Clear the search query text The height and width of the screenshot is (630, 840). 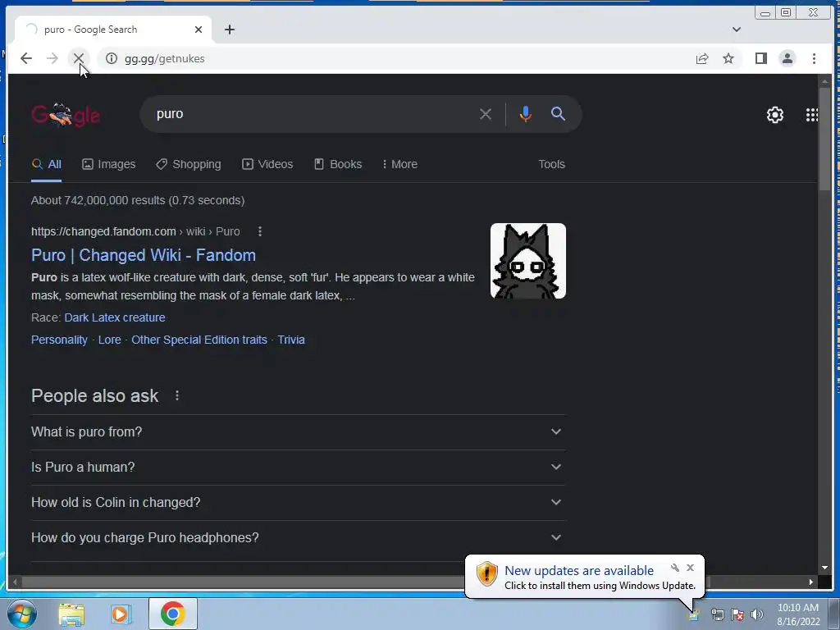(x=486, y=113)
